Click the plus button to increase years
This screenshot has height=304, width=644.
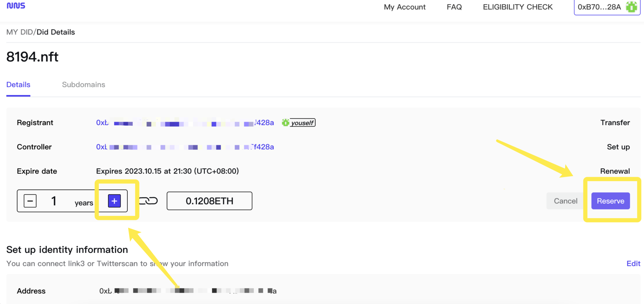(x=114, y=201)
